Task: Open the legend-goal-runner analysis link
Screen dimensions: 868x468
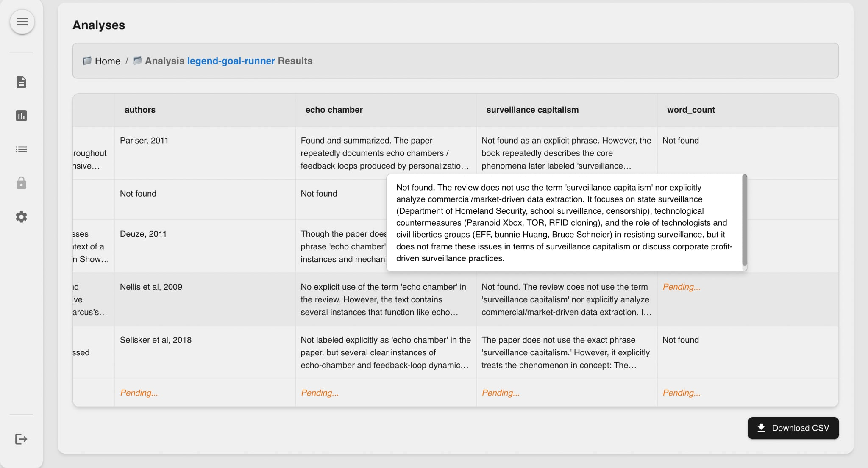Action: point(231,61)
